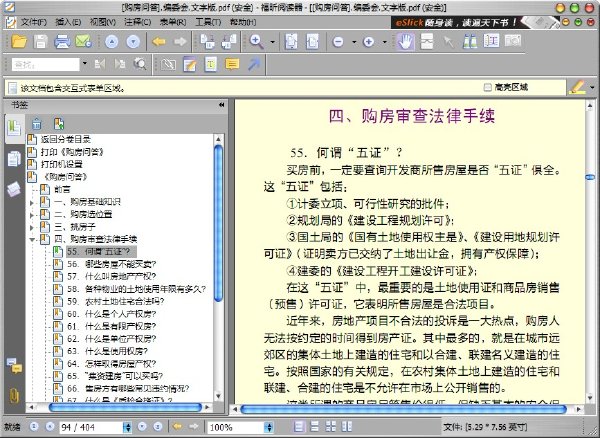Go to last page button in status bar
Screen dimensions: 600x438
(x=158, y=427)
